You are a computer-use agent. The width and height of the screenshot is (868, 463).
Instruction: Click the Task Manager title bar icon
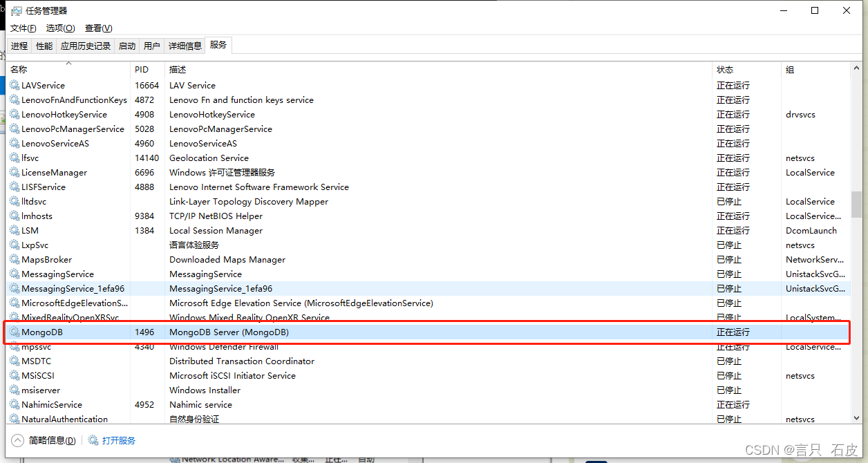(17, 11)
